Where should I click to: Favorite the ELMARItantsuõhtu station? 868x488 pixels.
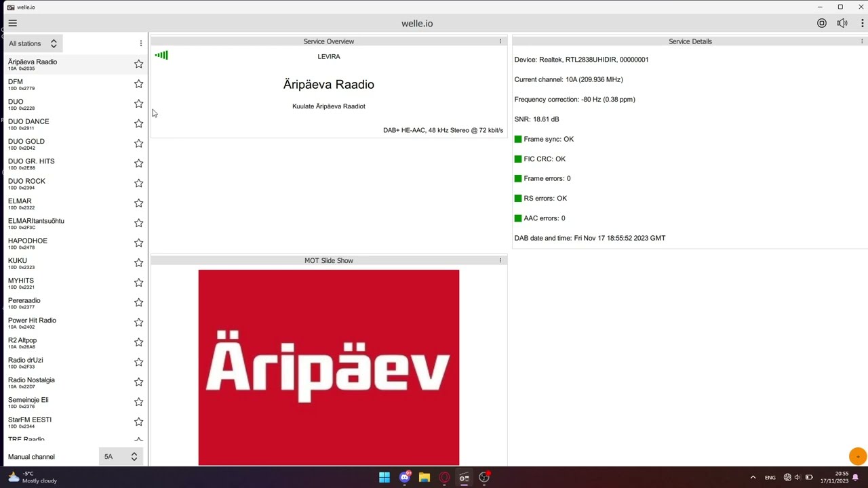click(x=138, y=223)
